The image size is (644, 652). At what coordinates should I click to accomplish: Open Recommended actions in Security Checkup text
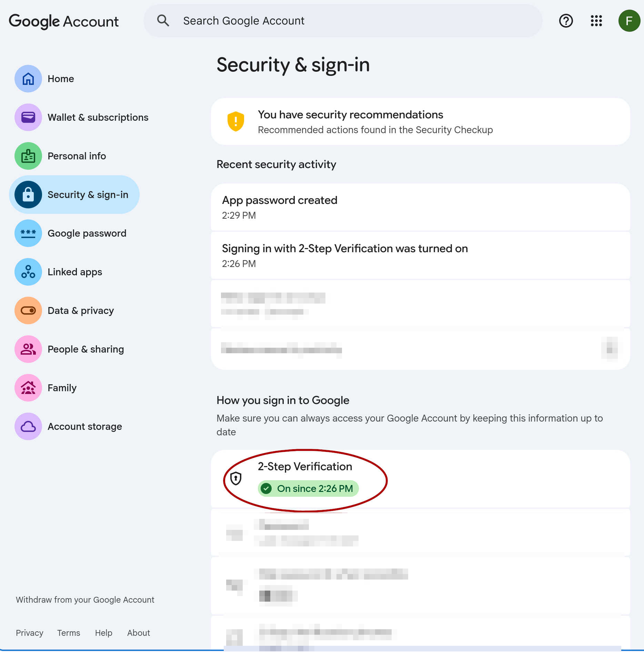(x=375, y=130)
